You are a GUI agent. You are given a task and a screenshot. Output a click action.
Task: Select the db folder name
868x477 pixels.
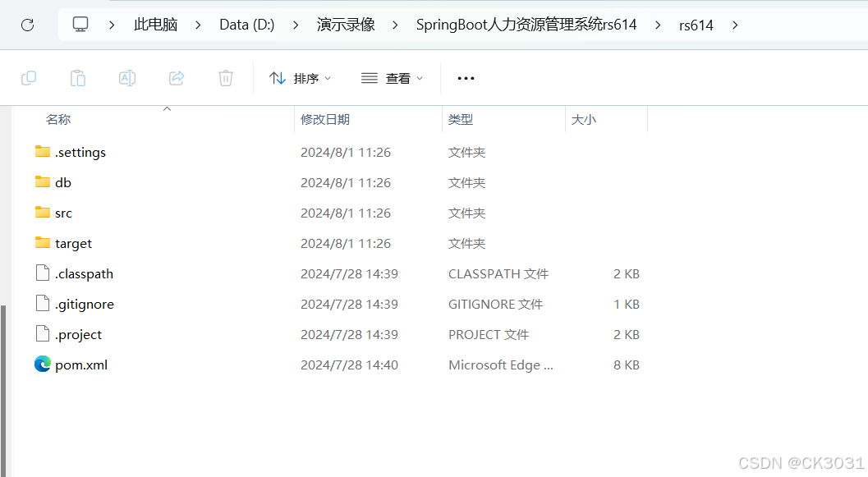coord(63,182)
